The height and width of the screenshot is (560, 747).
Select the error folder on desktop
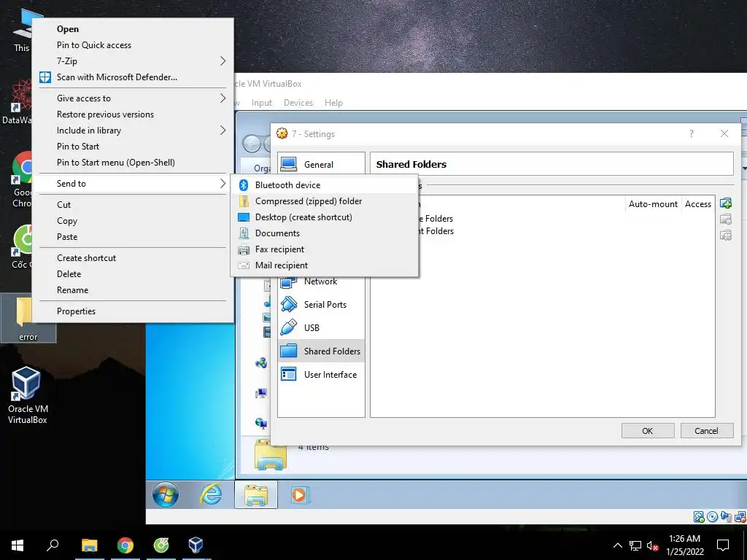pos(28,318)
